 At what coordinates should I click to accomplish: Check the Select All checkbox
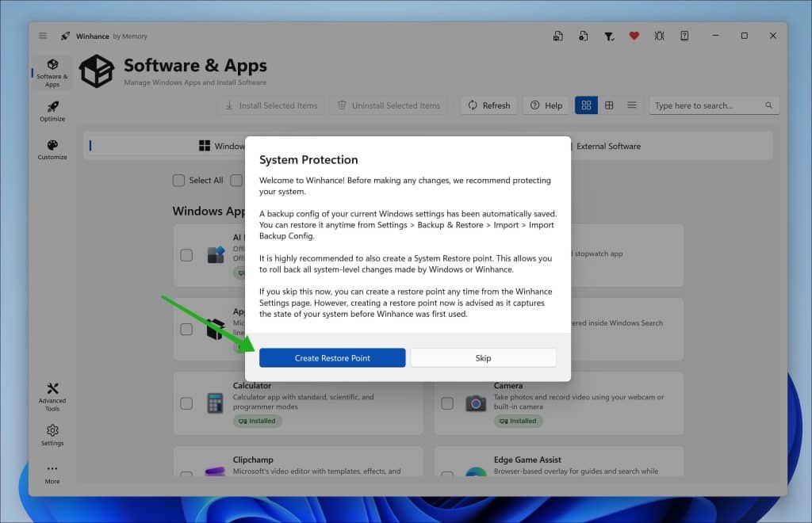click(178, 180)
